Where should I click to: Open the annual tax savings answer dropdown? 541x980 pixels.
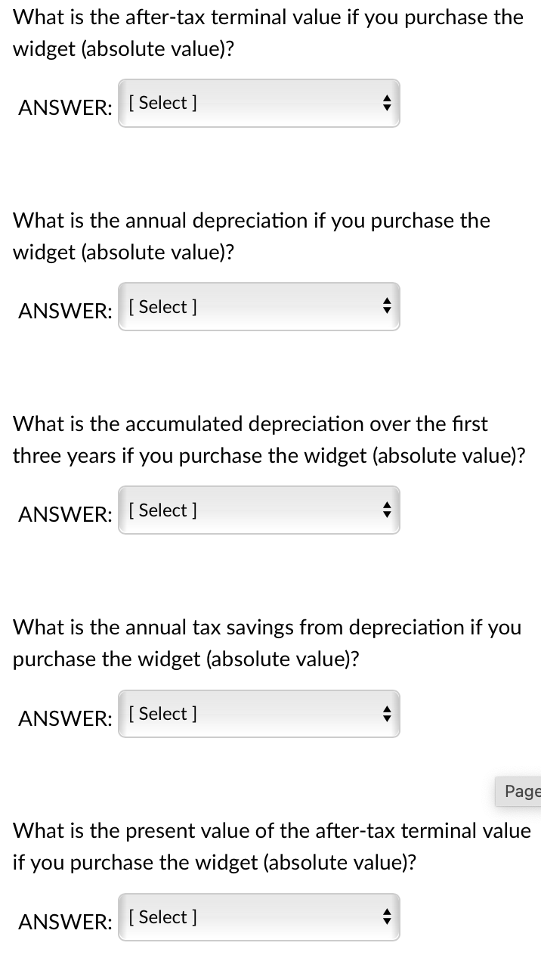click(258, 714)
